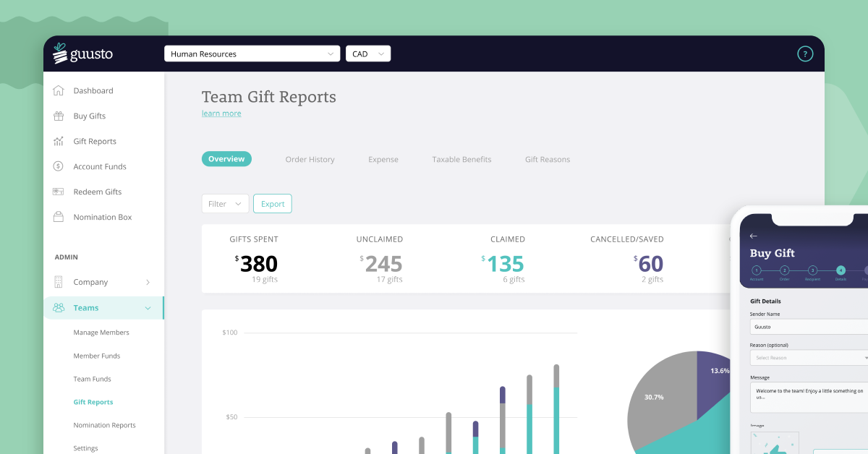
Task: Click the $135 Claimed value
Action: pyautogui.click(x=503, y=264)
